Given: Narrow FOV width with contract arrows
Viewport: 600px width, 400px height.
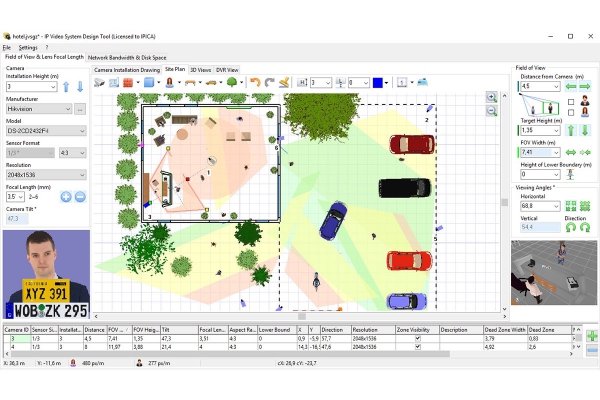Looking at the screenshot, I should pyautogui.click(x=585, y=152).
